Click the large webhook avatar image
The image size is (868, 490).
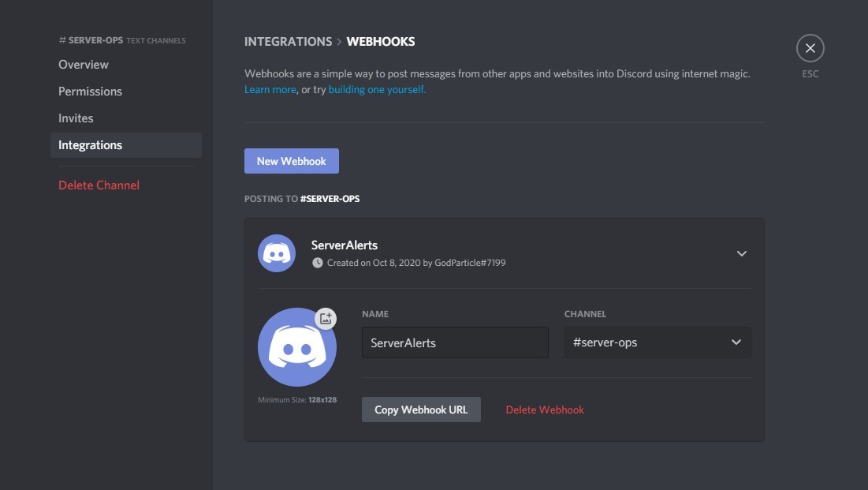[x=296, y=348]
